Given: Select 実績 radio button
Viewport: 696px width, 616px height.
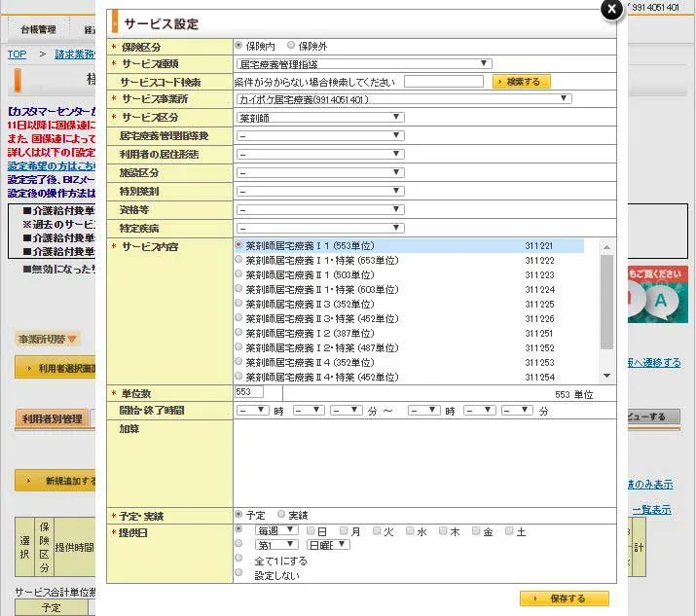Looking at the screenshot, I should click(x=282, y=514).
